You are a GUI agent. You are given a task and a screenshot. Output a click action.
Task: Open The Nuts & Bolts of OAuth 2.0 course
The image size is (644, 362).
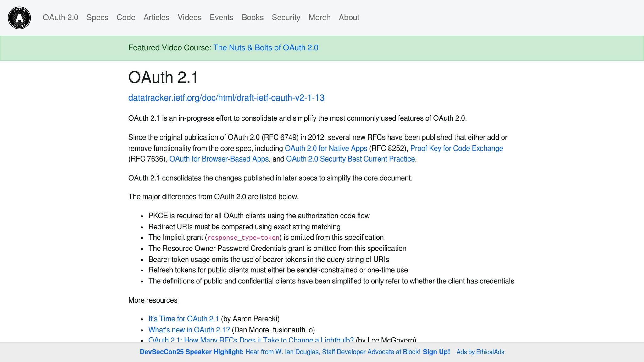point(266,47)
